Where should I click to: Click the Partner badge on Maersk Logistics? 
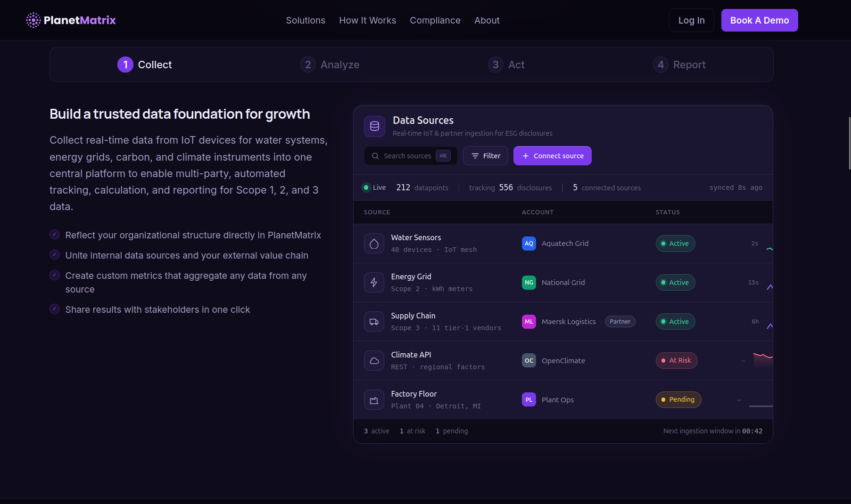click(620, 322)
